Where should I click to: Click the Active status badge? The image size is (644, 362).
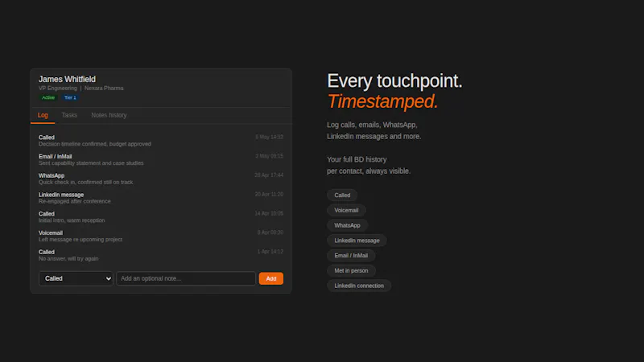point(48,97)
